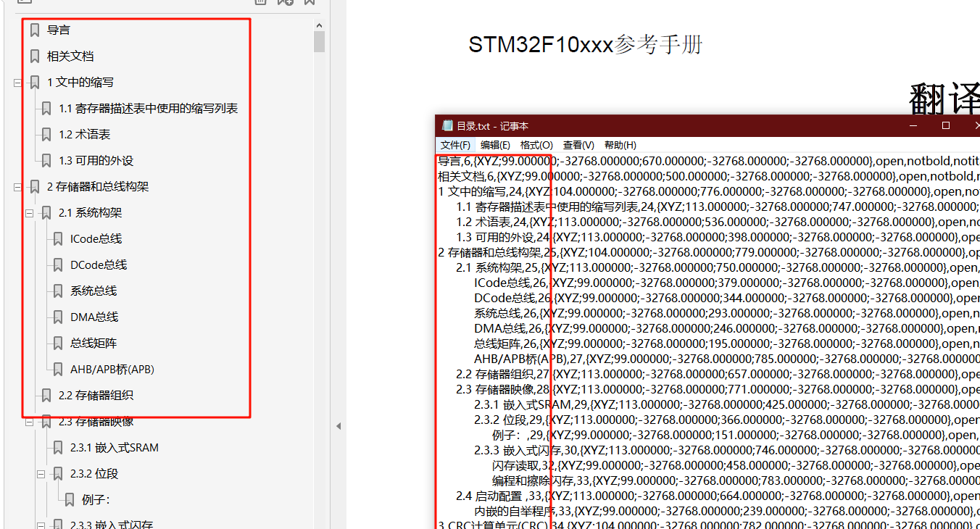The image size is (980, 529).
Task: Go to the AHB/APB桥(APB) bookmark
Action: click(112, 370)
